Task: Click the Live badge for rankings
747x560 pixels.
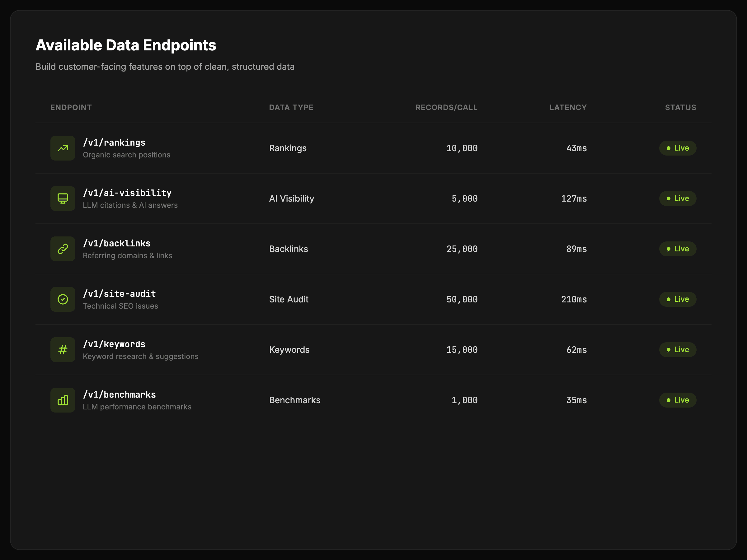Action: [677, 148]
